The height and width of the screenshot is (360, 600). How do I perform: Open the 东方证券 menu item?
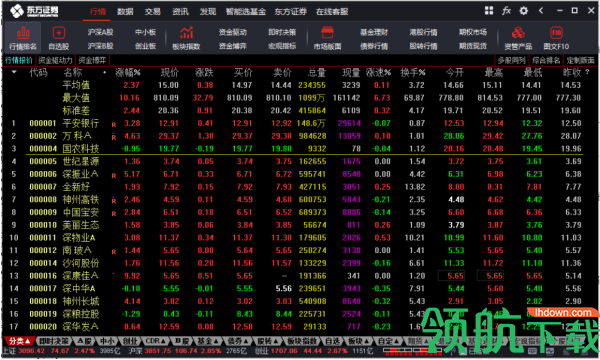click(x=290, y=11)
